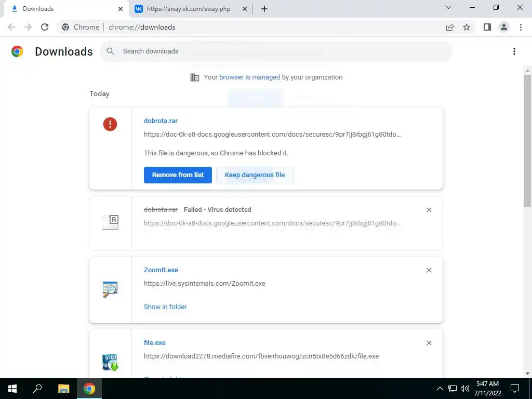Click Remove from list button
The height and width of the screenshot is (399, 532).
click(x=178, y=175)
